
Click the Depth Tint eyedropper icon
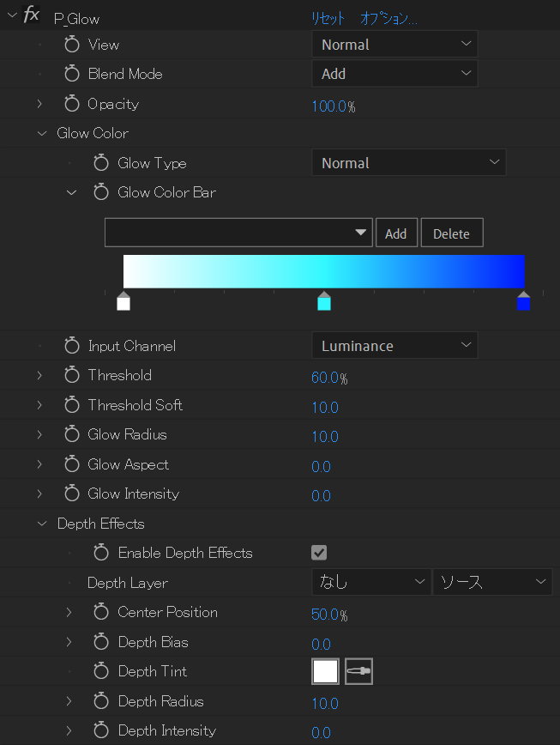(x=358, y=671)
